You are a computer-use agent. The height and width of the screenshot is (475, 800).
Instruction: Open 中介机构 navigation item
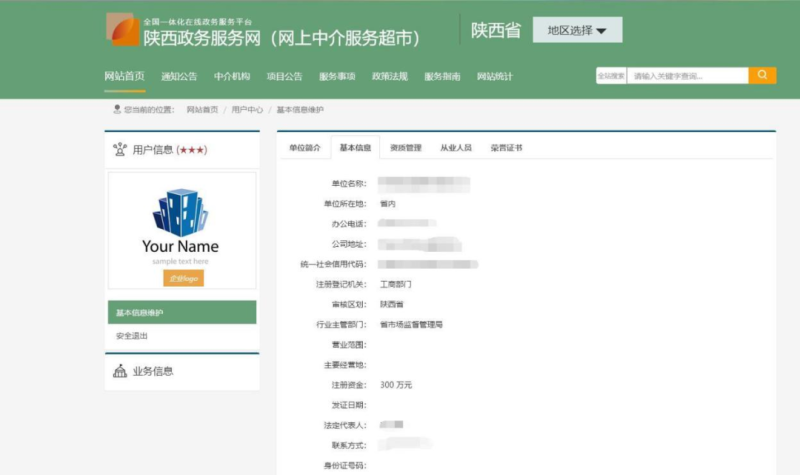[x=231, y=76]
